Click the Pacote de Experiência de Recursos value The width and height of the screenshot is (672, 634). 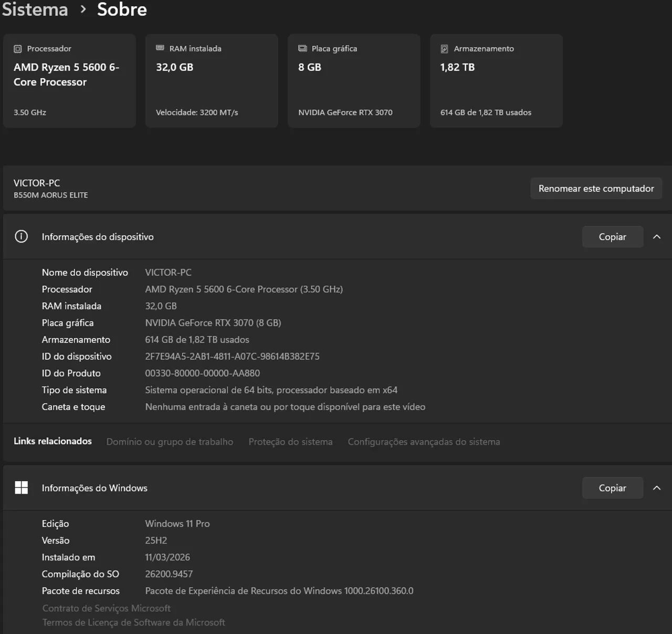[x=279, y=591]
